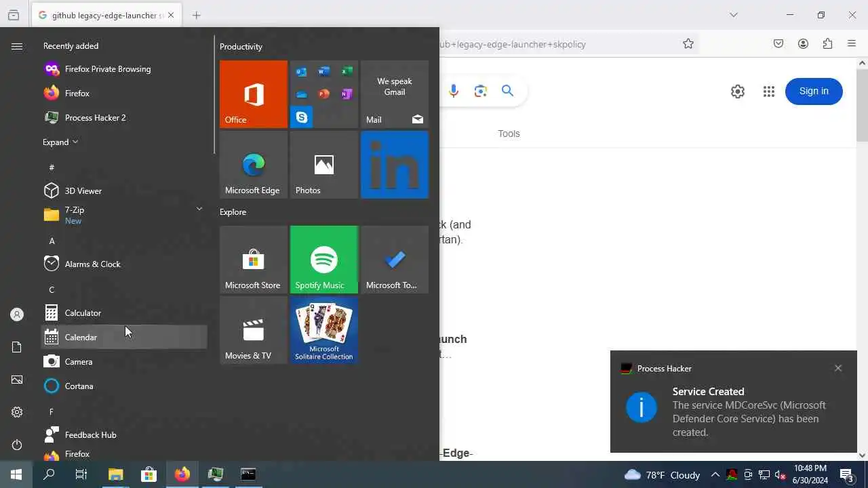The width and height of the screenshot is (868, 488).
Task: Open Settings gear in Start sidebar
Action: [x=17, y=412]
